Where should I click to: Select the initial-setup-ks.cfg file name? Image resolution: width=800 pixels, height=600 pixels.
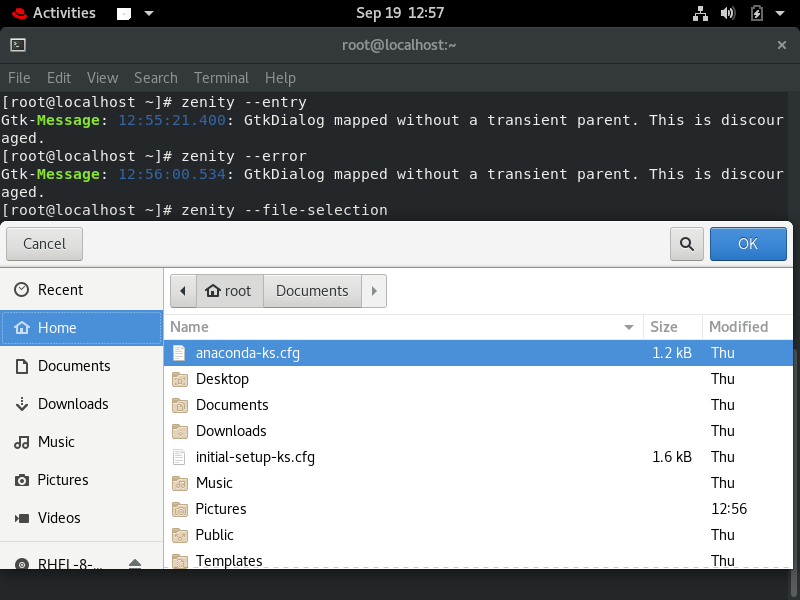click(x=255, y=457)
